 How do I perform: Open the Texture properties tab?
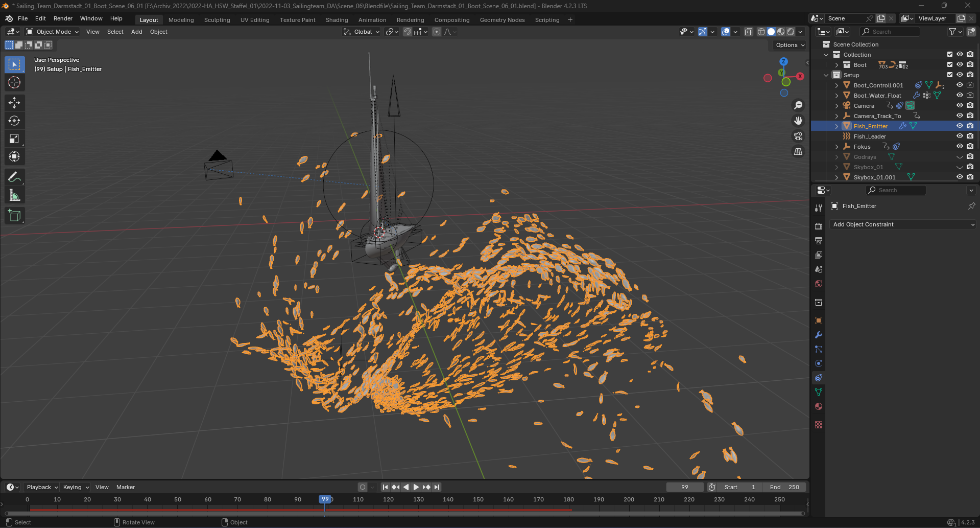819,425
